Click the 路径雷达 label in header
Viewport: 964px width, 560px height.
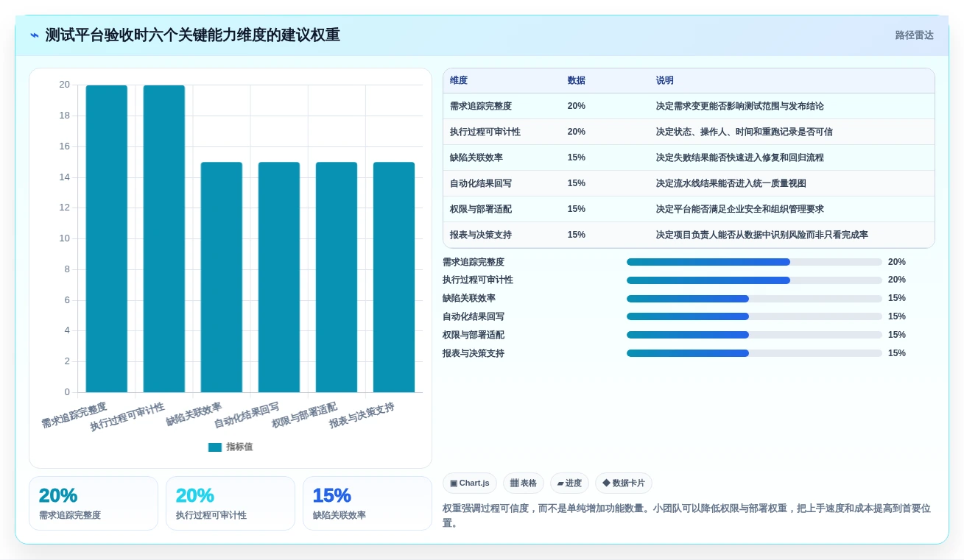(x=914, y=35)
